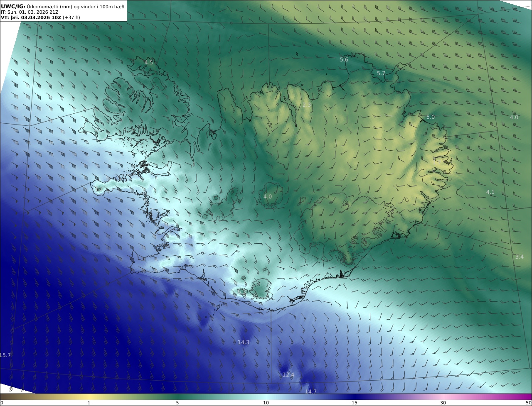Click the 5.7 value in the northeast
This screenshot has width=532, height=406.
pos(381,73)
